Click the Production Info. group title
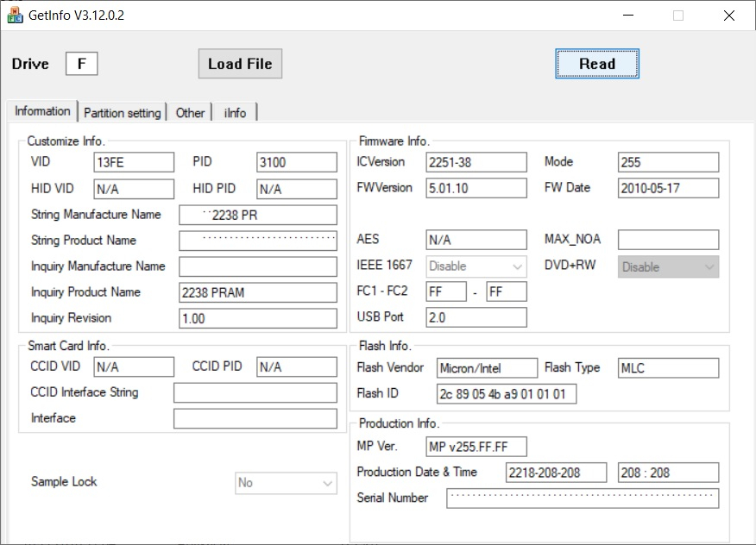 [x=398, y=423]
